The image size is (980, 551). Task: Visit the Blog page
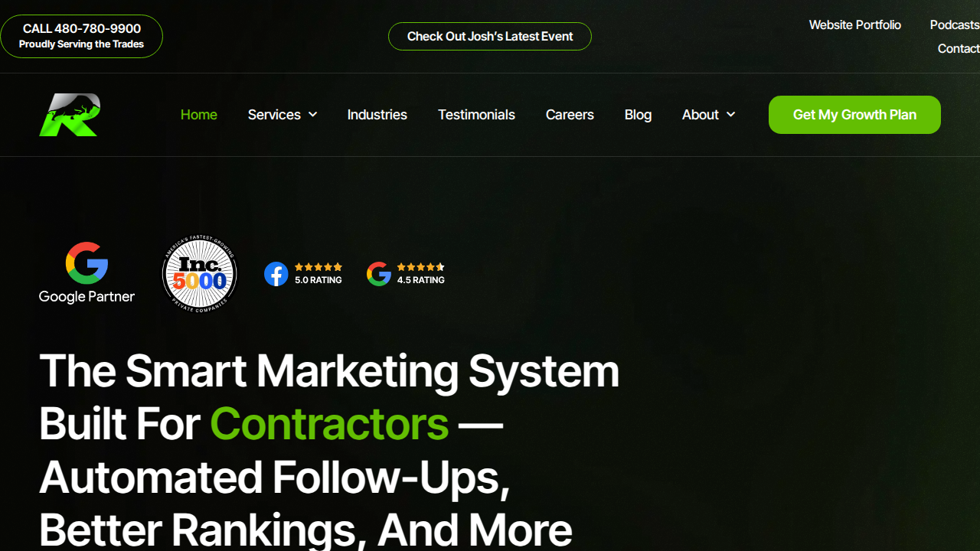pos(638,115)
